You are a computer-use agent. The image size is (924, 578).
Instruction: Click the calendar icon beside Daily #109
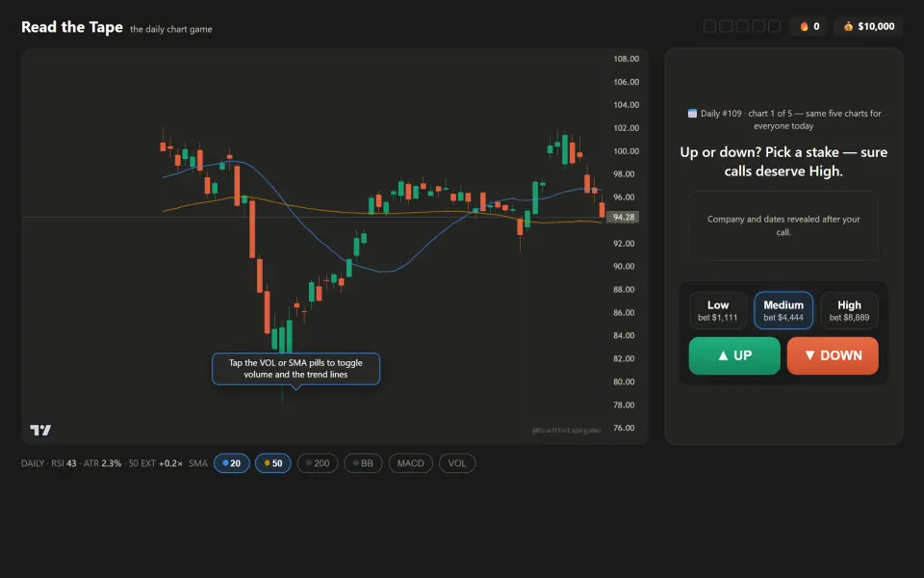[692, 114]
